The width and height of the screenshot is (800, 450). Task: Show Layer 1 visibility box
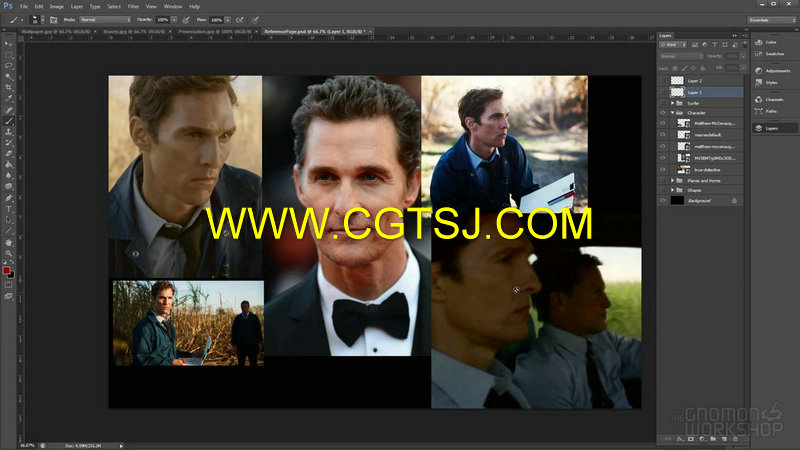[662, 92]
